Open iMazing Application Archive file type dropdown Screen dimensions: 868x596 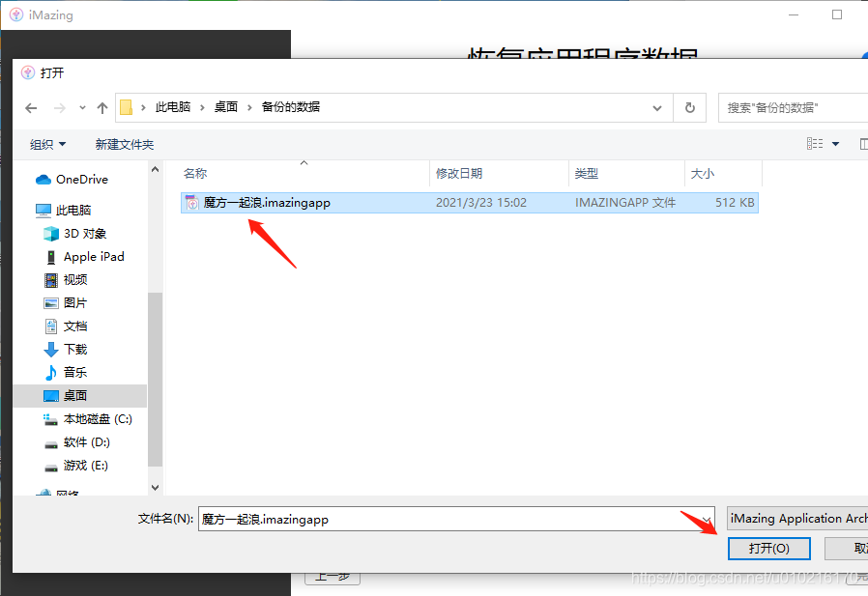click(x=797, y=519)
